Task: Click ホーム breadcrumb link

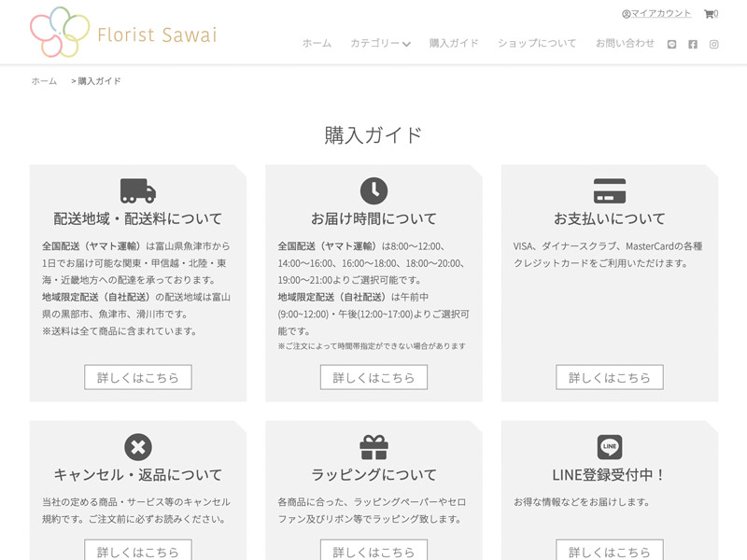Action: (44, 81)
